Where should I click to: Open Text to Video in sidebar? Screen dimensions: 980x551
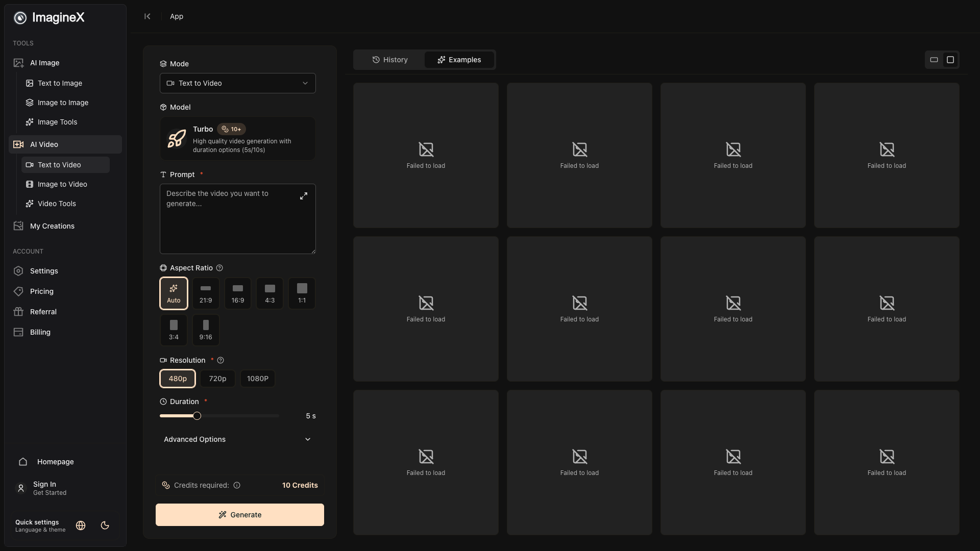click(65, 165)
